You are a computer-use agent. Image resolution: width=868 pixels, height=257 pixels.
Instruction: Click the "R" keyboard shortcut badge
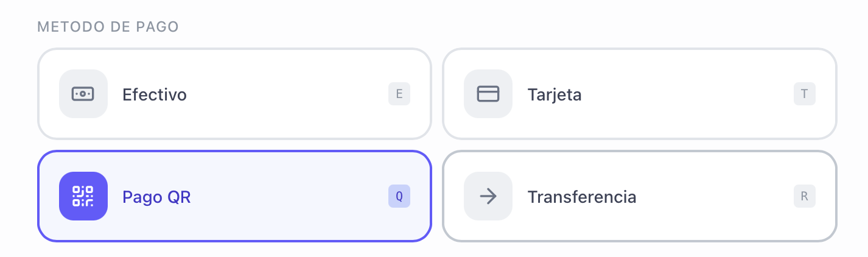pyautogui.click(x=804, y=196)
